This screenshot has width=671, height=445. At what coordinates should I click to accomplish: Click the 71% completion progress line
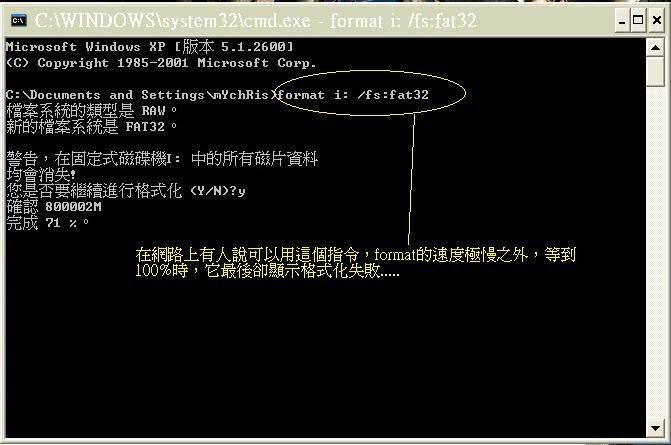click(48, 223)
